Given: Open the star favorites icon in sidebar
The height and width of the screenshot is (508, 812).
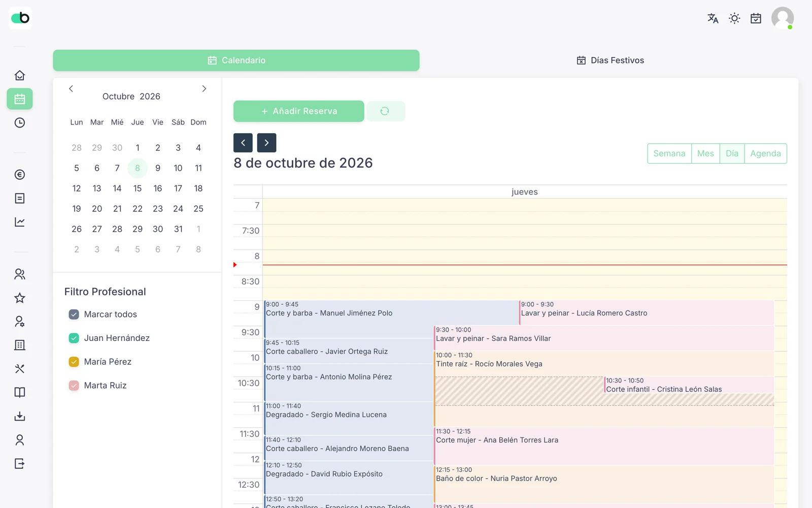Looking at the screenshot, I should [20, 298].
